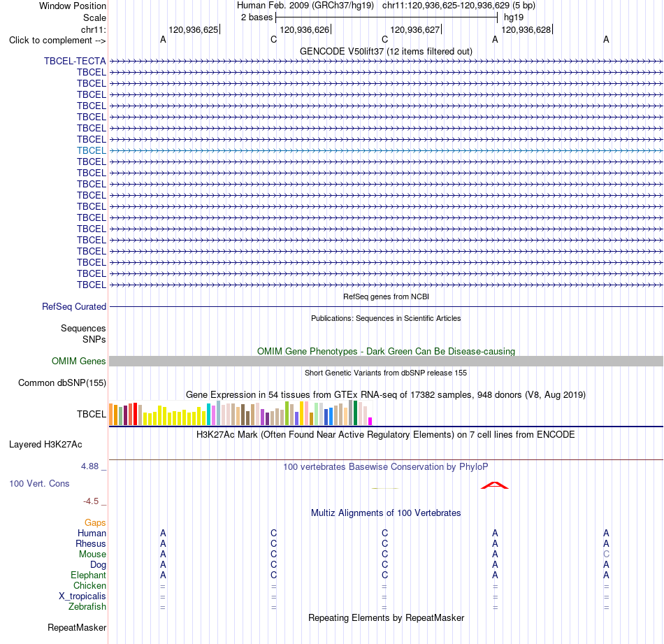
Task: Open 'Publications: Sequences in Scientific Articles' title
Action: pos(386,318)
